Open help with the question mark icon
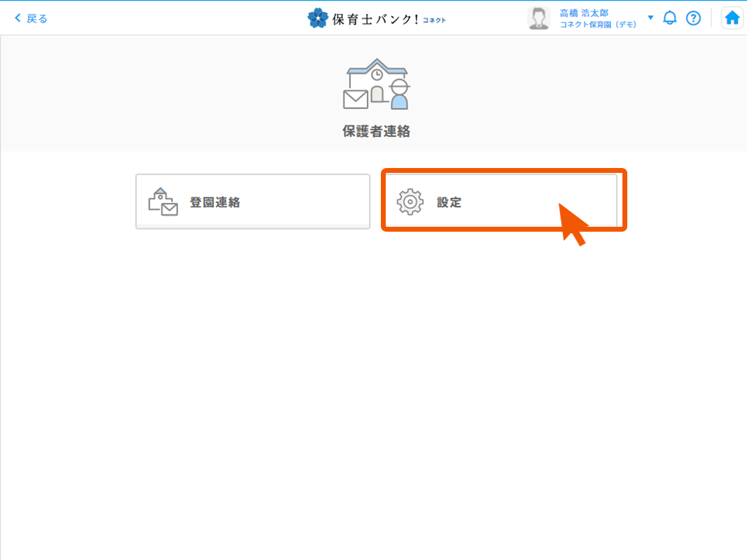 point(693,18)
